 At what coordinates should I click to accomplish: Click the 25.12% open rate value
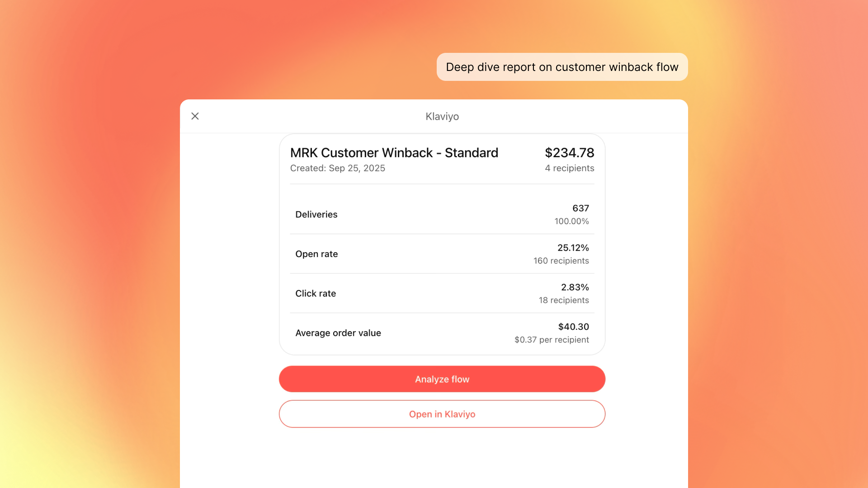(x=573, y=248)
